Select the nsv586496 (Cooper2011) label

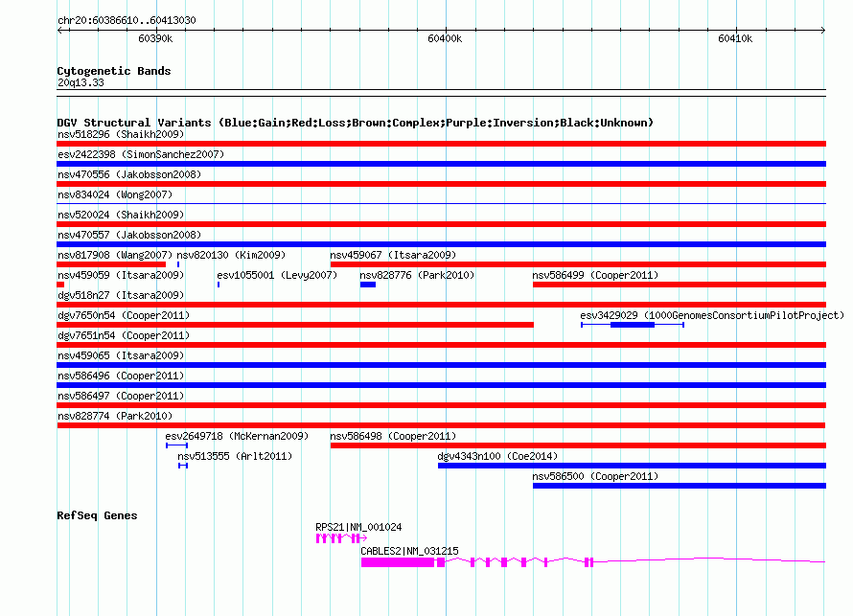pos(121,376)
